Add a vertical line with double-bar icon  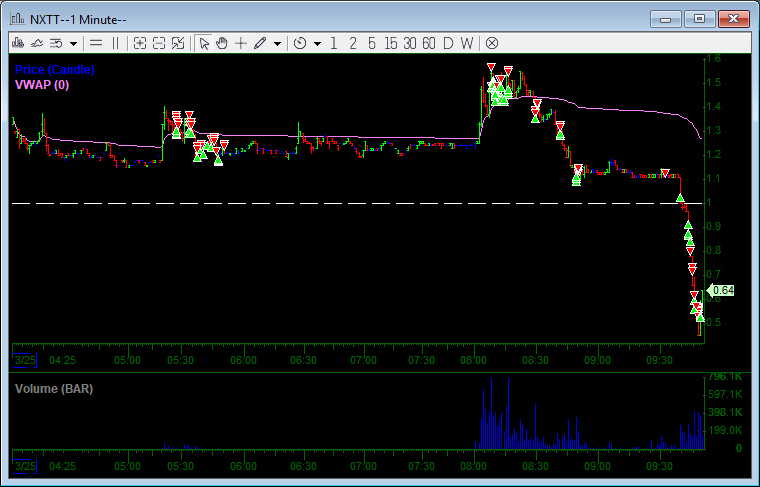pos(115,44)
